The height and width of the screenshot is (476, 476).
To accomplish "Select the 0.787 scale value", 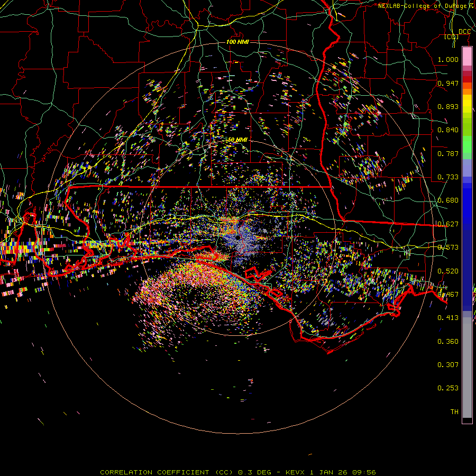I will pos(448,153).
